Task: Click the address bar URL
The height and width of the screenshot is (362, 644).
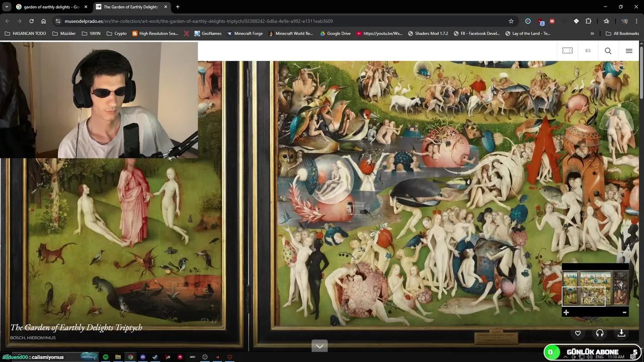Action: coord(198,21)
